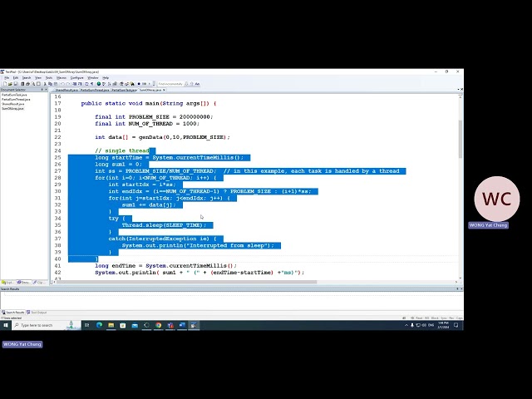Open the Help menu

[x=106, y=77]
